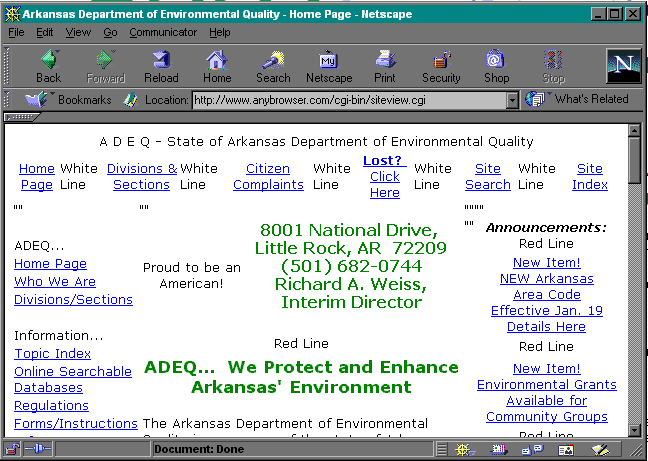The width and height of the screenshot is (648, 461).
Task: Open the Search toolbar button
Action: [x=273, y=66]
